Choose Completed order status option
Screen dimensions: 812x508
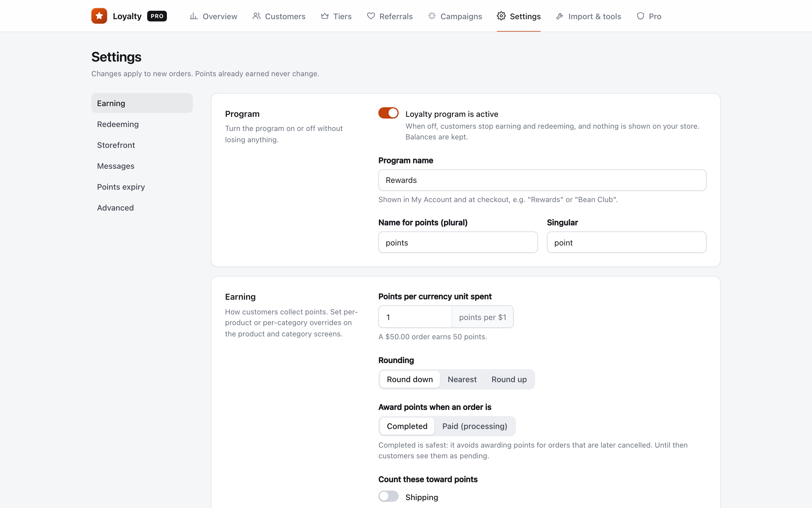coord(407,426)
